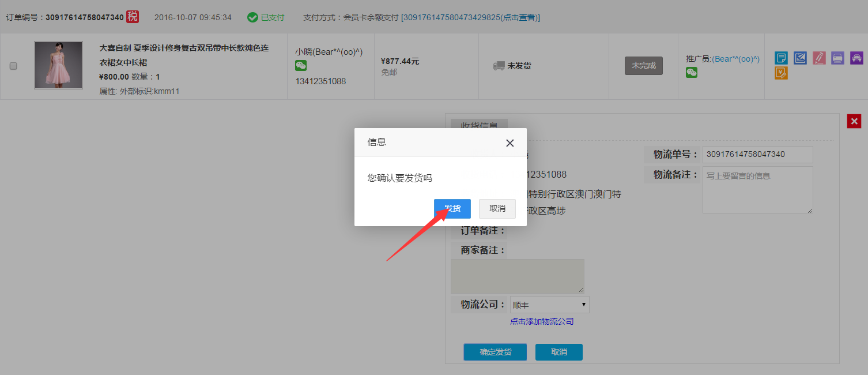Click the 点击添加物流公司 link
The width and height of the screenshot is (868, 375).
tap(541, 321)
